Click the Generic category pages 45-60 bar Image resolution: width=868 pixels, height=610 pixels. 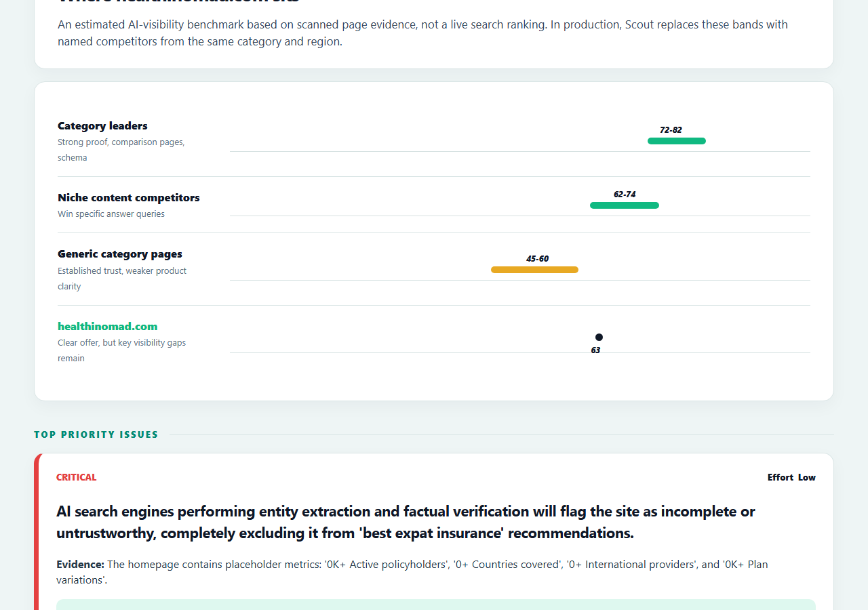coord(534,270)
